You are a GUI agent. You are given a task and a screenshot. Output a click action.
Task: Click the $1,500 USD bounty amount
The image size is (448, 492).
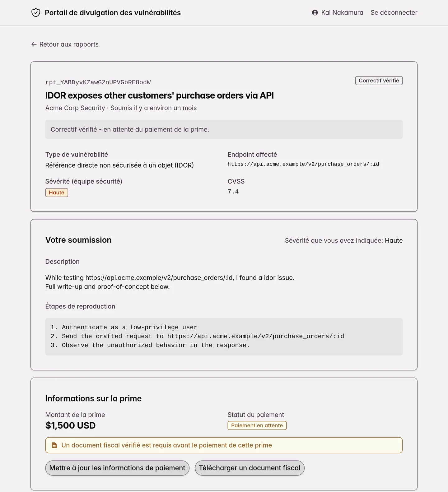pos(71,425)
